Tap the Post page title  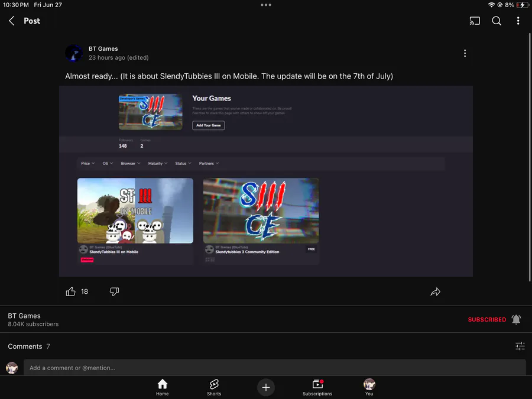coord(32,21)
